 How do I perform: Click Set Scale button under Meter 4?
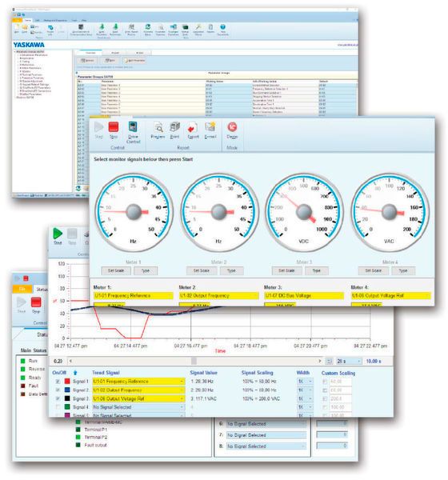pos(374,270)
